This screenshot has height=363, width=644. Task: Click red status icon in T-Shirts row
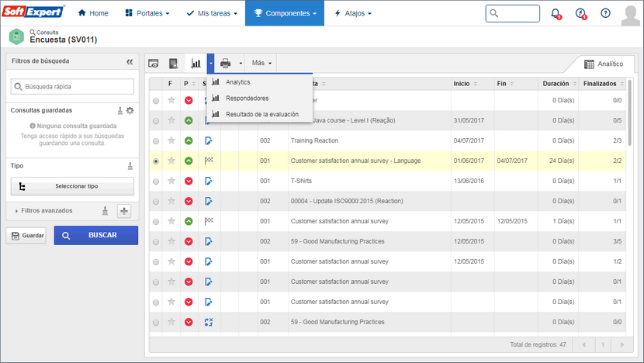coord(189,181)
